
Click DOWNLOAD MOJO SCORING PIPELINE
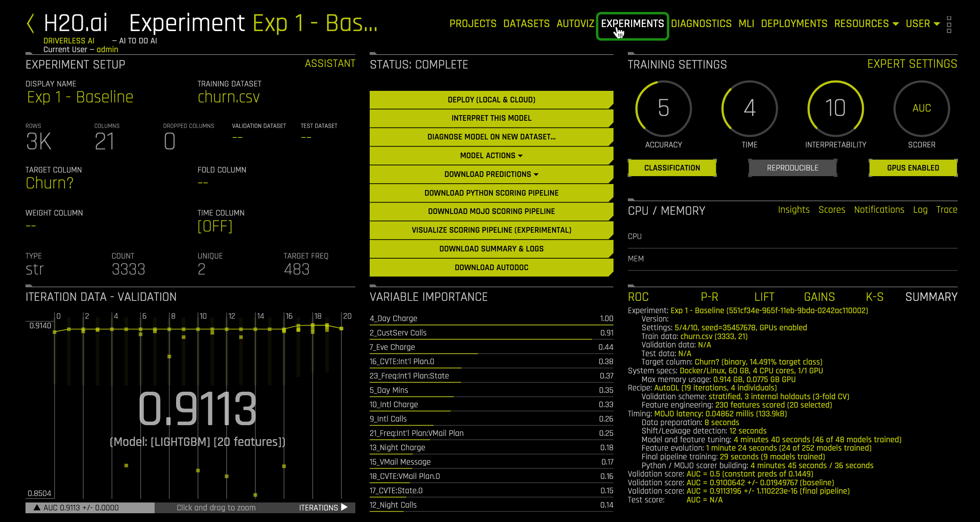491,211
